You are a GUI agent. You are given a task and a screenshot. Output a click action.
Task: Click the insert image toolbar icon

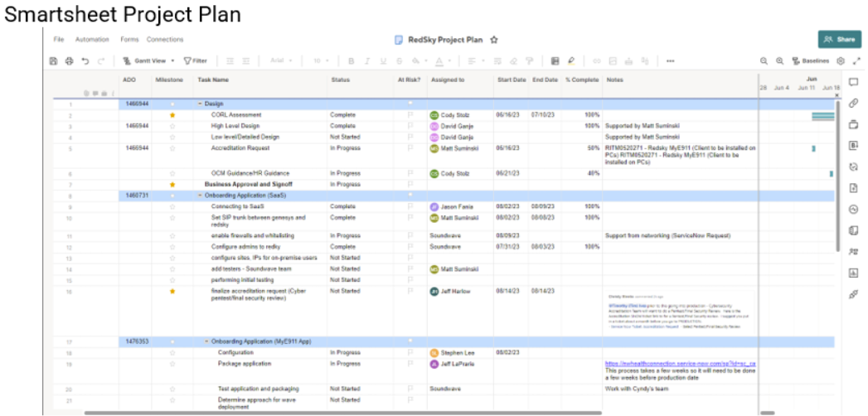point(613,60)
